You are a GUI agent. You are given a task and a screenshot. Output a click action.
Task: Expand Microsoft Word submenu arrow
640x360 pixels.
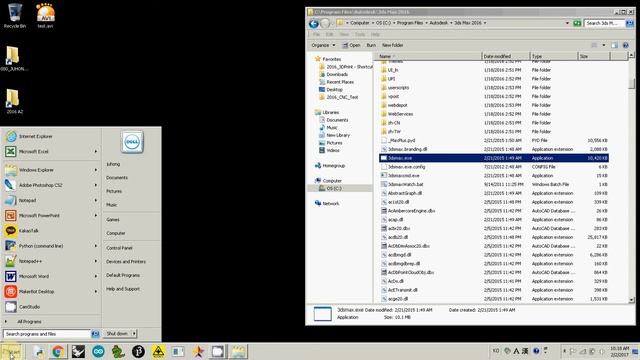click(x=96, y=276)
